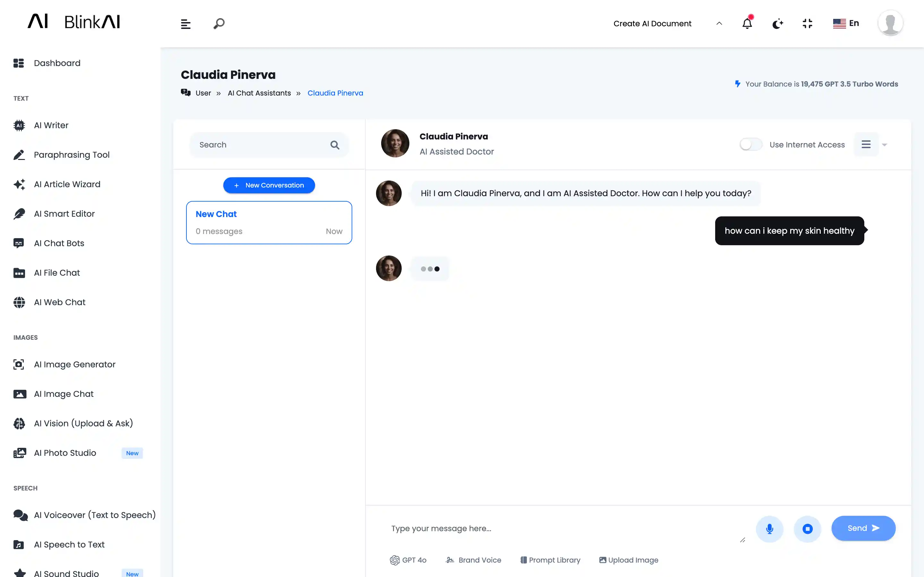The height and width of the screenshot is (577, 924).
Task: Click the microphone voice input button
Action: [x=769, y=529]
